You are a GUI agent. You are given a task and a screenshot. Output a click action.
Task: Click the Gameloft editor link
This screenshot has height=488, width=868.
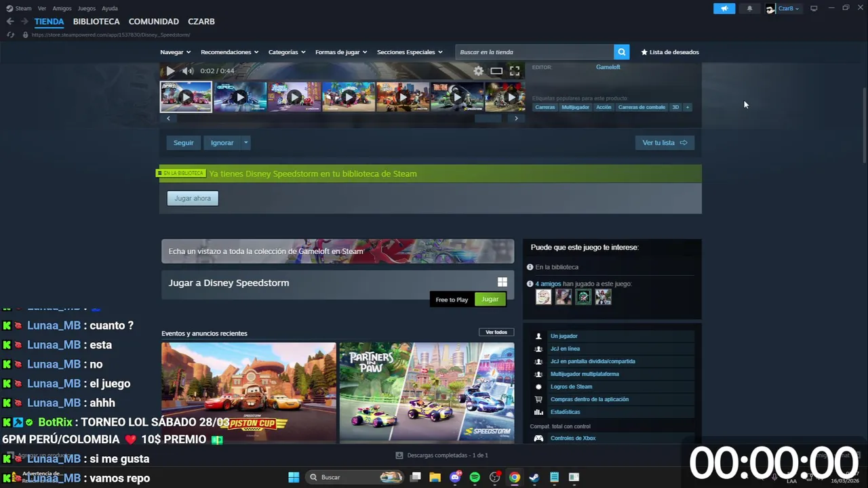click(x=608, y=67)
